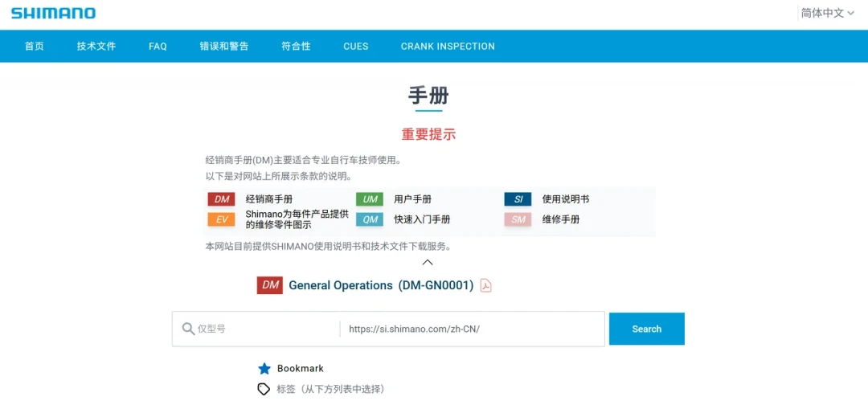Click 本网站目前提供SHIMANO使用说明书 sentence
Viewport: 868px width, 405px height.
click(330, 246)
